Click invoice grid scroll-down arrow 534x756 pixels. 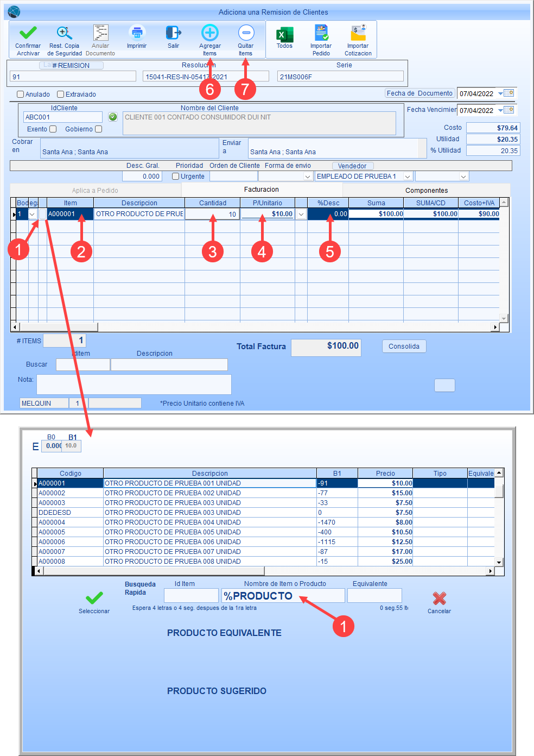[504, 318]
